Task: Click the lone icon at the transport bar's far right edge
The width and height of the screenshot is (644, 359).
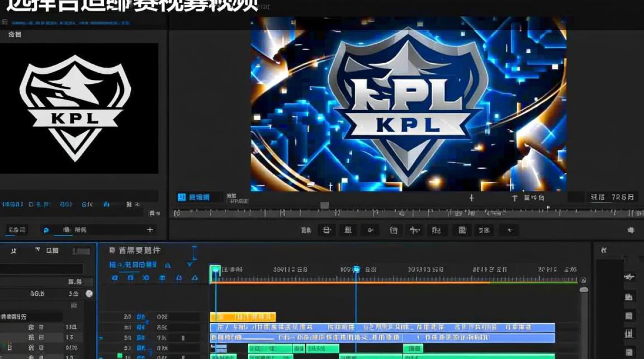Action: tap(631, 230)
